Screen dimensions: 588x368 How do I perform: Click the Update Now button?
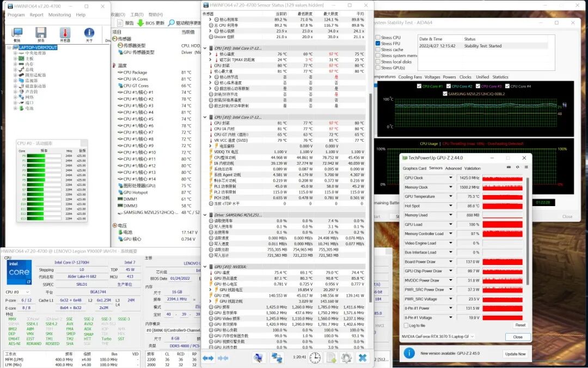click(515, 354)
